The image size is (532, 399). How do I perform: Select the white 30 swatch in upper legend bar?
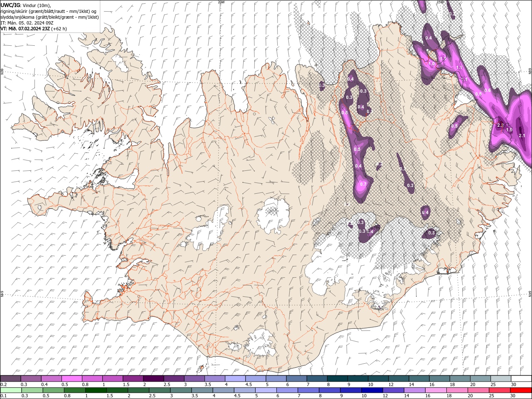coord(521,379)
